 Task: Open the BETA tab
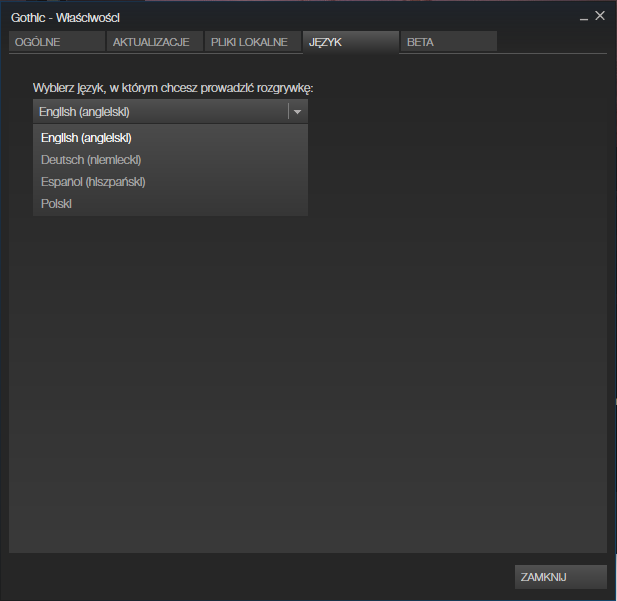pos(449,42)
